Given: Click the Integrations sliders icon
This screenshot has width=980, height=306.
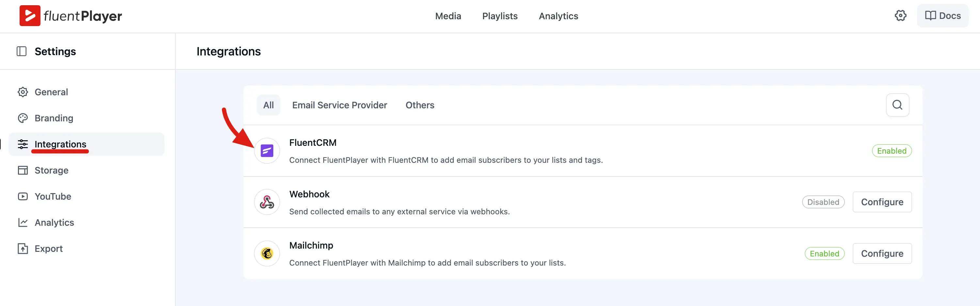Looking at the screenshot, I should click(23, 144).
